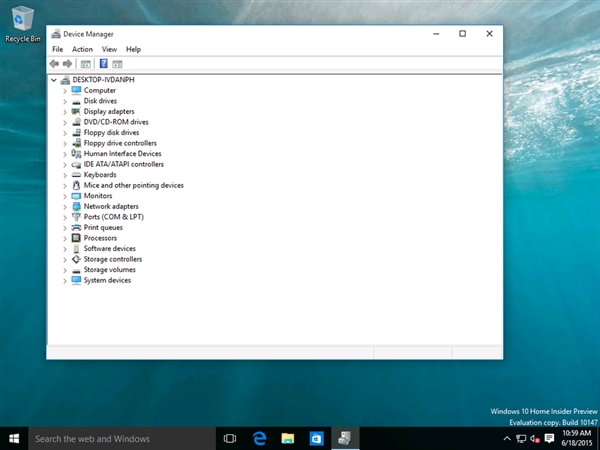Open the network tray icon
The image size is (600, 450).
coord(521,439)
